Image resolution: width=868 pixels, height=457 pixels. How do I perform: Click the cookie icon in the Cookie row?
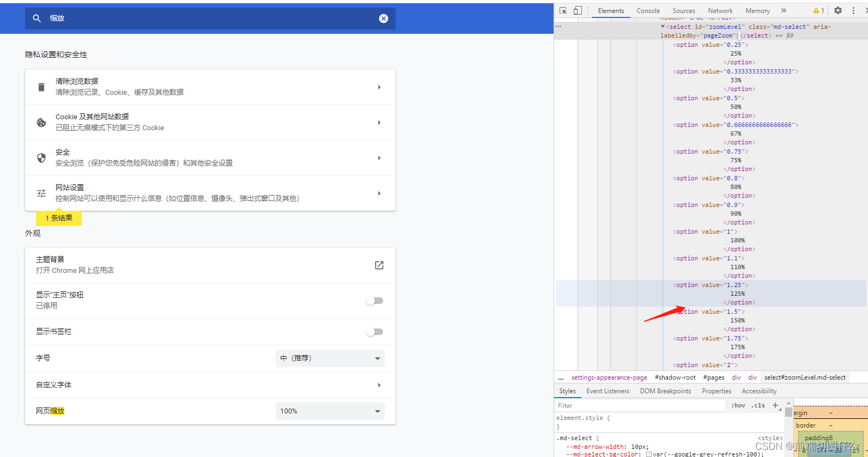(41, 123)
